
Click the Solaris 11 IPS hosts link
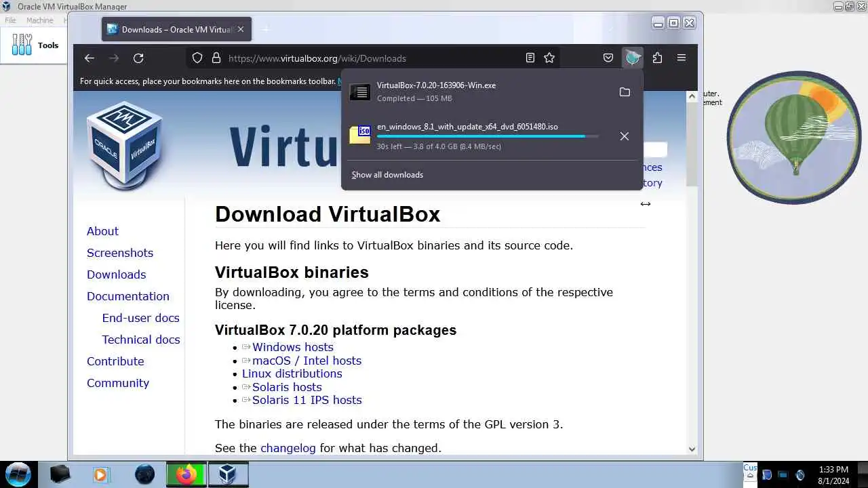[307, 400]
